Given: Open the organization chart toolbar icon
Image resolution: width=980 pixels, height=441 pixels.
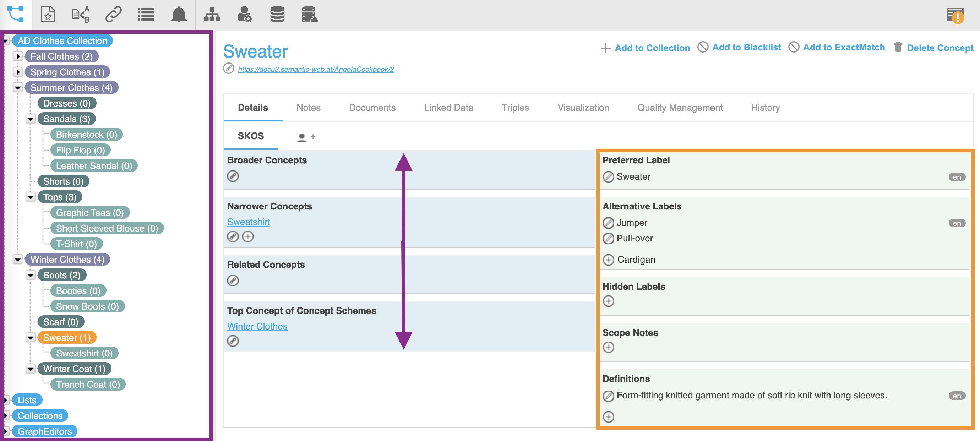Looking at the screenshot, I should coord(212,15).
